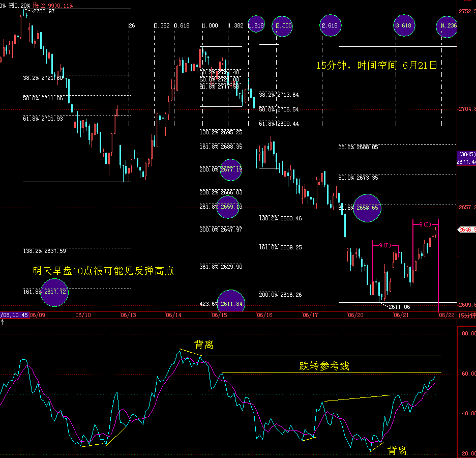Viewport: 476px width, 458px height.
Task: Select the purple 2.000 time-zone marker
Action: pos(283,25)
